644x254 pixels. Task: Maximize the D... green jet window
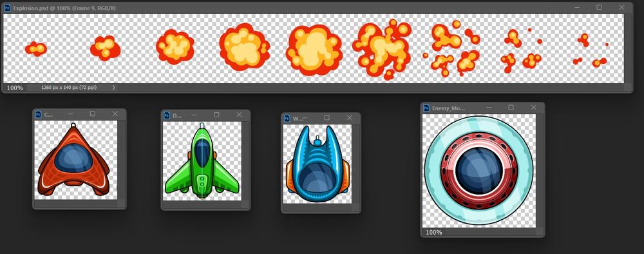point(216,115)
